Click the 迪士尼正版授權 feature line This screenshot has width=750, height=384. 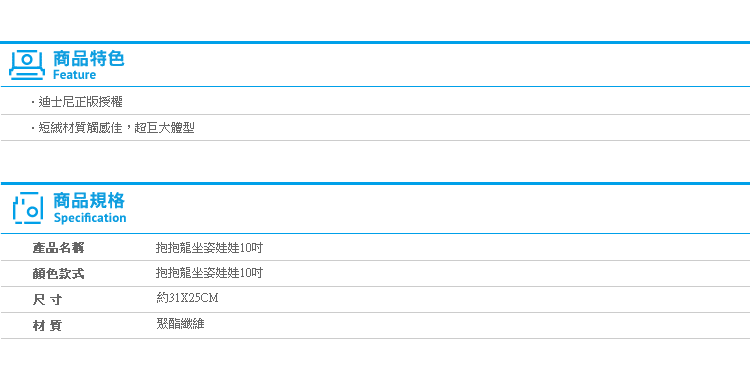tap(80, 102)
